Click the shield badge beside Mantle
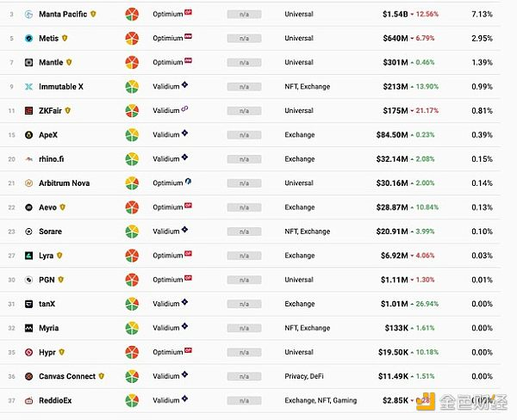The width and height of the screenshot is (517, 420). [71, 63]
